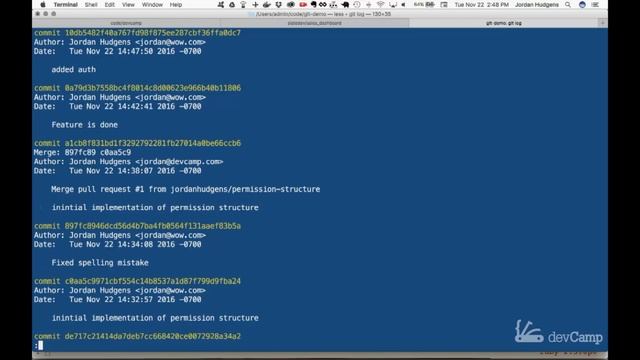Click the window title path text

[323, 14]
